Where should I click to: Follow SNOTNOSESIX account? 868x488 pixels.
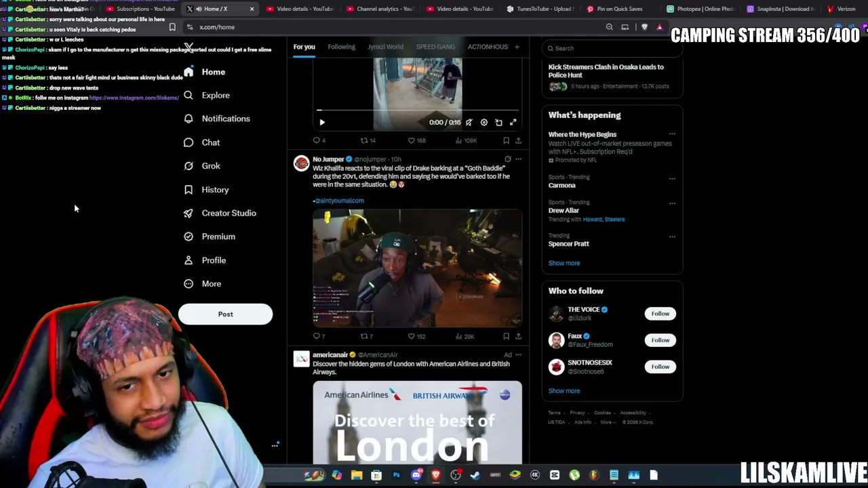pos(660,367)
